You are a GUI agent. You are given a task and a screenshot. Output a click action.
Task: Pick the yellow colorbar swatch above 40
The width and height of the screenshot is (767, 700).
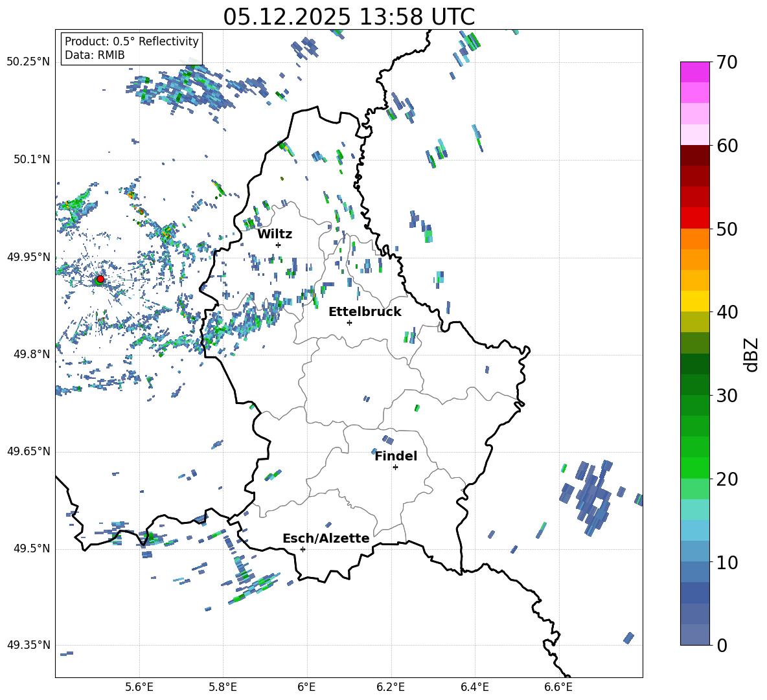694,301
